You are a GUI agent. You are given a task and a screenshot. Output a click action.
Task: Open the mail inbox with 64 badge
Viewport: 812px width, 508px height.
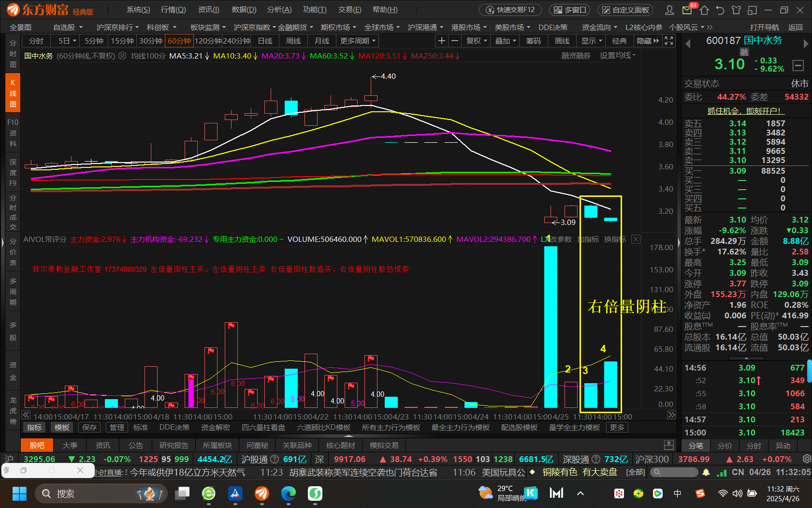pyautogui.click(x=687, y=10)
